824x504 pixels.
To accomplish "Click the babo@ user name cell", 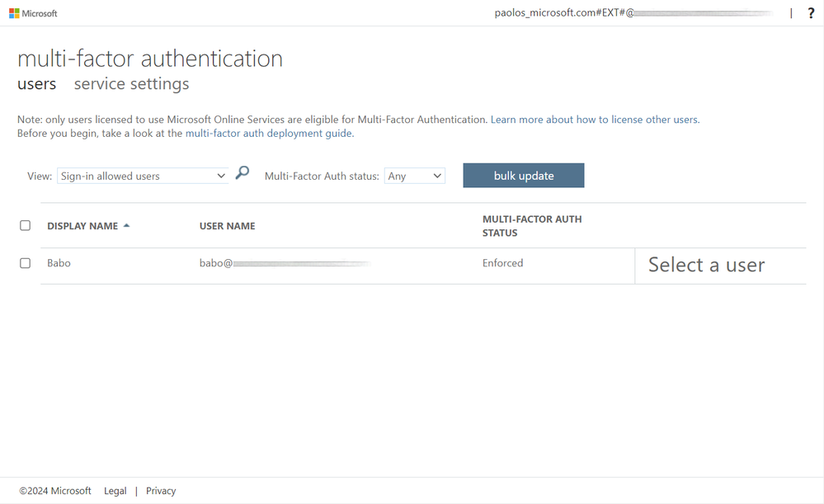I will [x=285, y=263].
